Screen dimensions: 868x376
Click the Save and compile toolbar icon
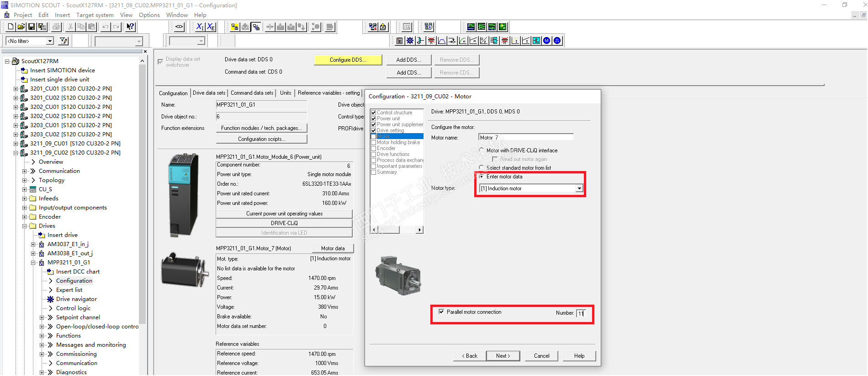42,27
